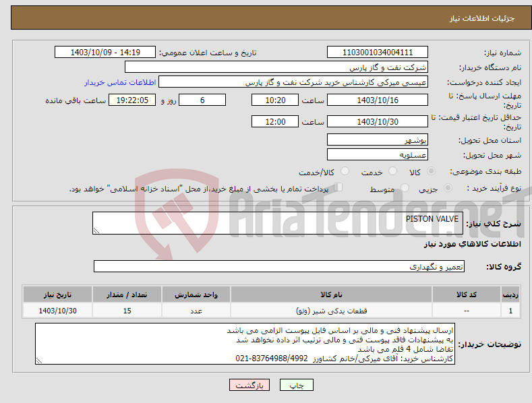Click the buyer name field شرکت نفت و گاز پارس
Image resolution: width=532 pixels, height=403 pixels.
click(276, 67)
